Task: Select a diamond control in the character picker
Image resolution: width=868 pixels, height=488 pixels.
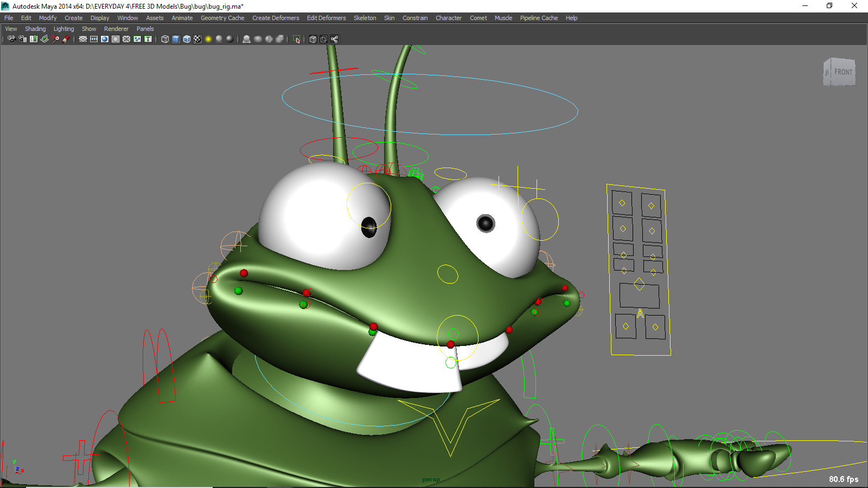Action: pos(622,202)
